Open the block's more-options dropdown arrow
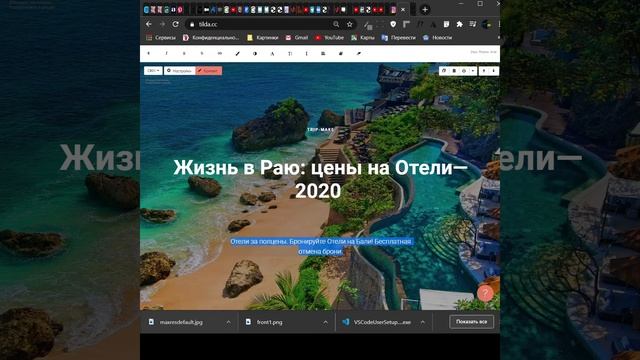The image size is (640, 360). coord(473,71)
